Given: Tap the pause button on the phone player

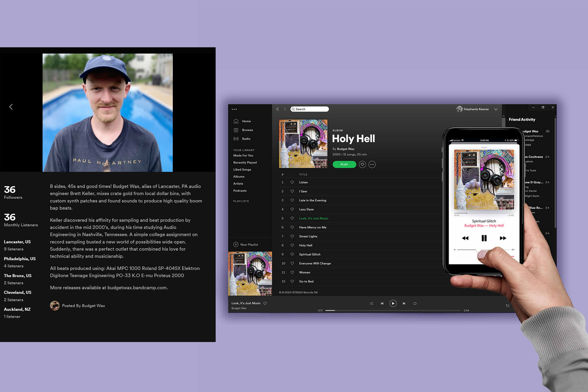Looking at the screenshot, I should pyautogui.click(x=484, y=238).
